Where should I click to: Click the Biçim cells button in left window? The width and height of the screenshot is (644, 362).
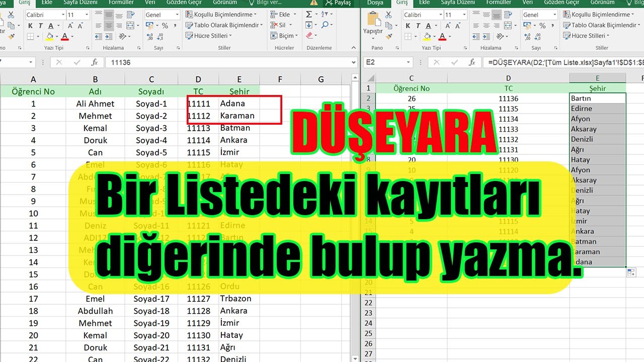coord(283,36)
